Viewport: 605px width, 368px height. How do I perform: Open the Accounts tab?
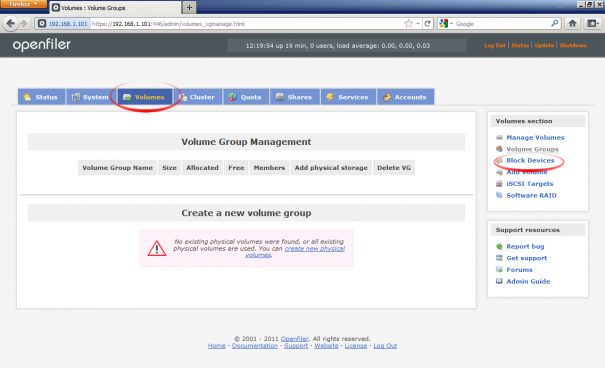point(405,97)
